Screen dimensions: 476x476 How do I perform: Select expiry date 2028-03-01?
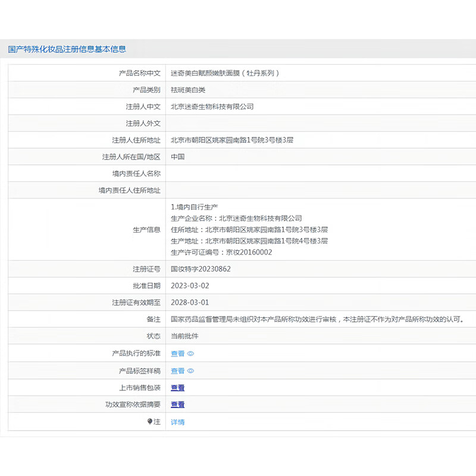pyautogui.click(x=190, y=302)
